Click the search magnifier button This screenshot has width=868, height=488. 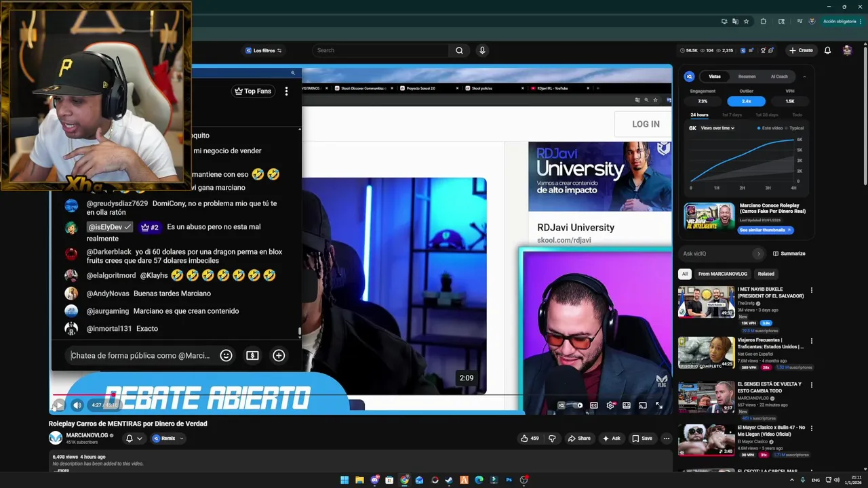(x=459, y=50)
